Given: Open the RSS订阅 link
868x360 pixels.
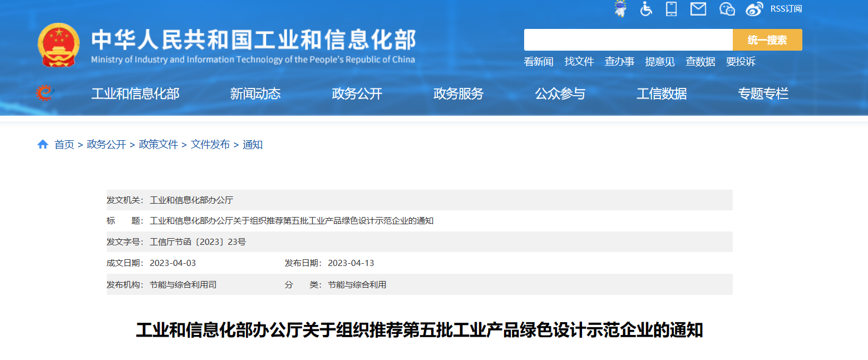Looking at the screenshot, I should click(786, 8).
